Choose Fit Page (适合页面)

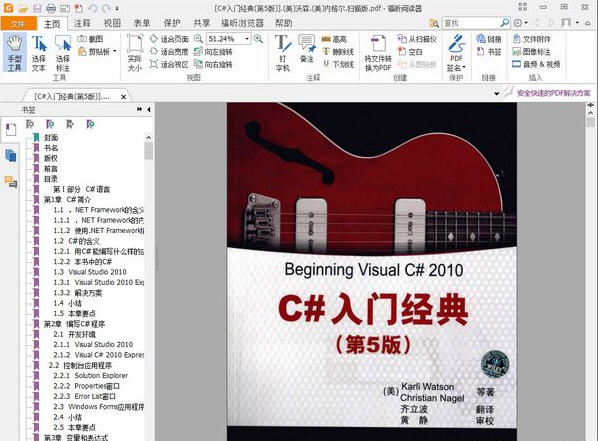169,39
